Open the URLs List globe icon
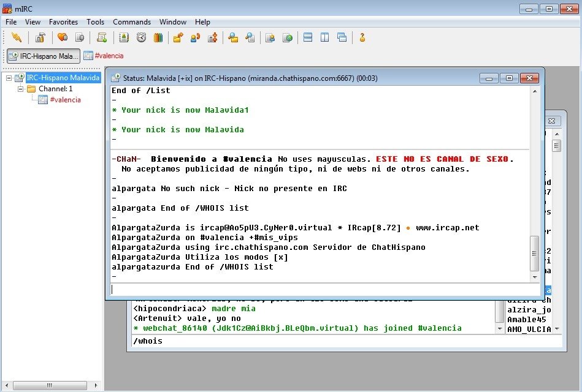The width and height of the screenshot is (582, 392). [x=287, y=37]
